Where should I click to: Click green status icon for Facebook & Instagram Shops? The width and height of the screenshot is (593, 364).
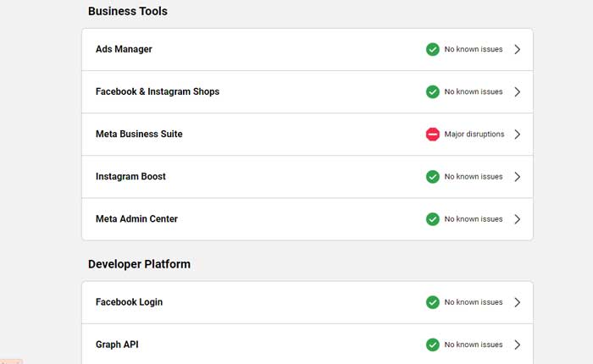432,91
